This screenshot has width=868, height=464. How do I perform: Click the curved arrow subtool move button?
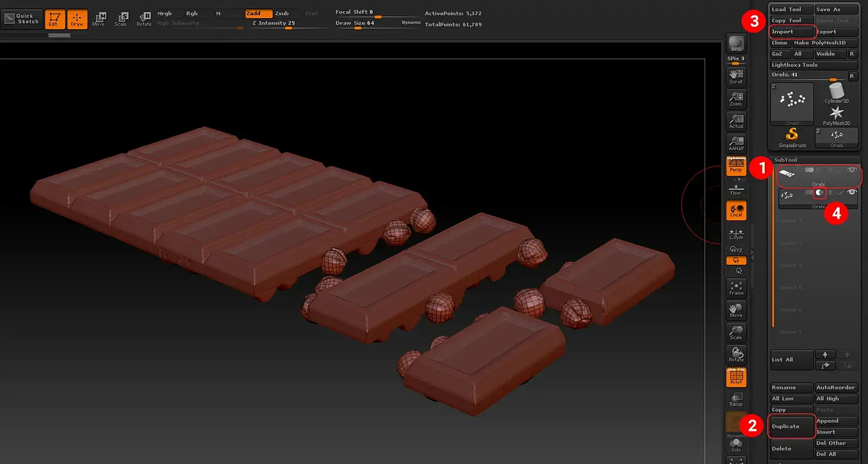click(825, 365)
